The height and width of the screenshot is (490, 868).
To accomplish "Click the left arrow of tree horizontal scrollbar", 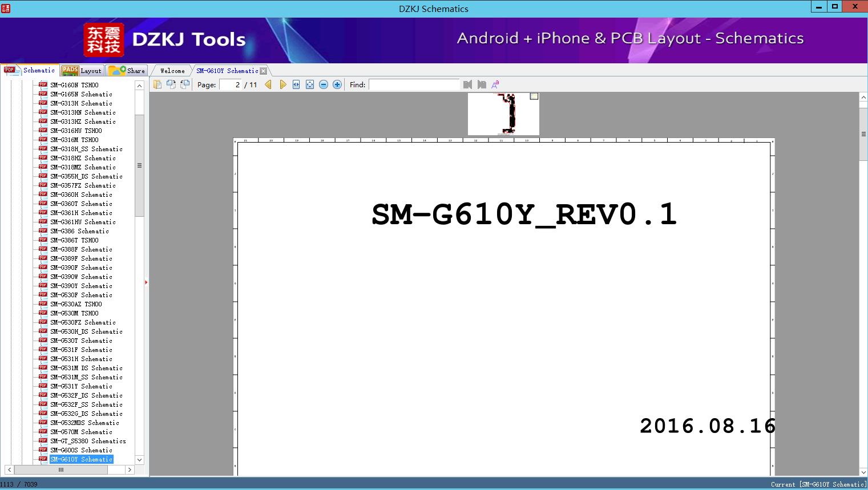I will tap(9, 469).
